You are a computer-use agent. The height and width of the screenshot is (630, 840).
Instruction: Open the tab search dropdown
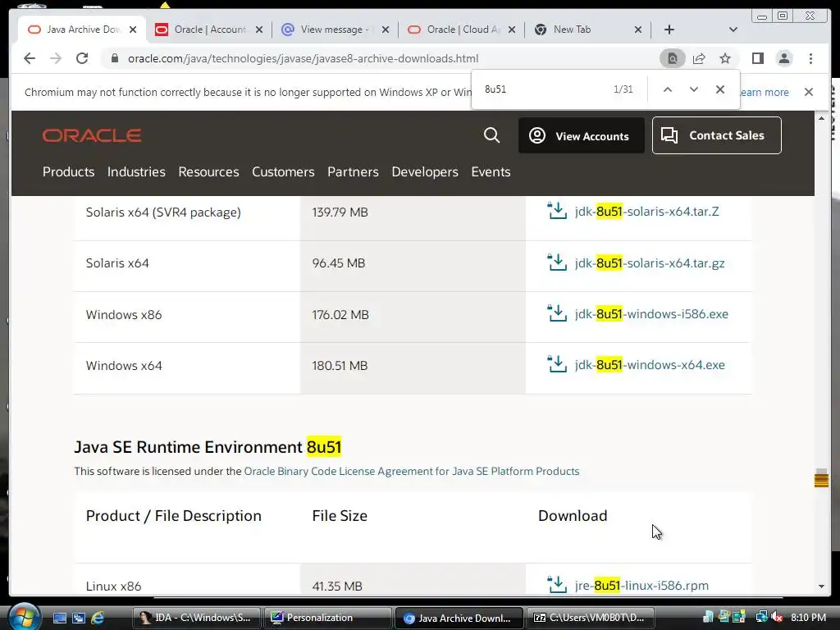[733, 30]
